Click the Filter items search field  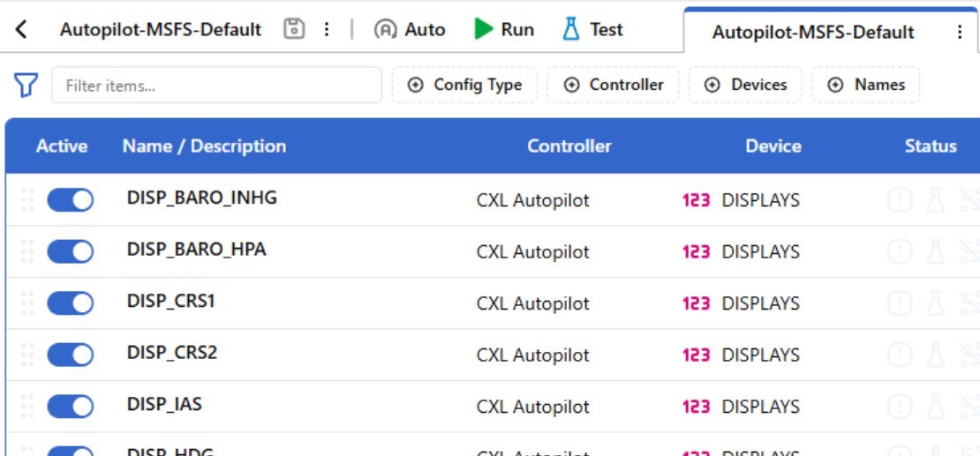[216, 86]
